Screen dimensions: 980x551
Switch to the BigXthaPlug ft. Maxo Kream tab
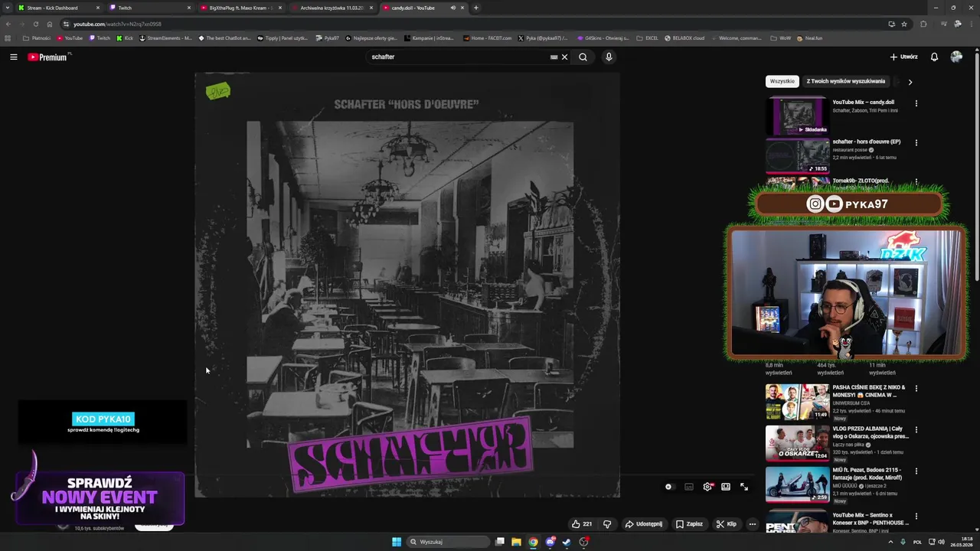point(240,8)
